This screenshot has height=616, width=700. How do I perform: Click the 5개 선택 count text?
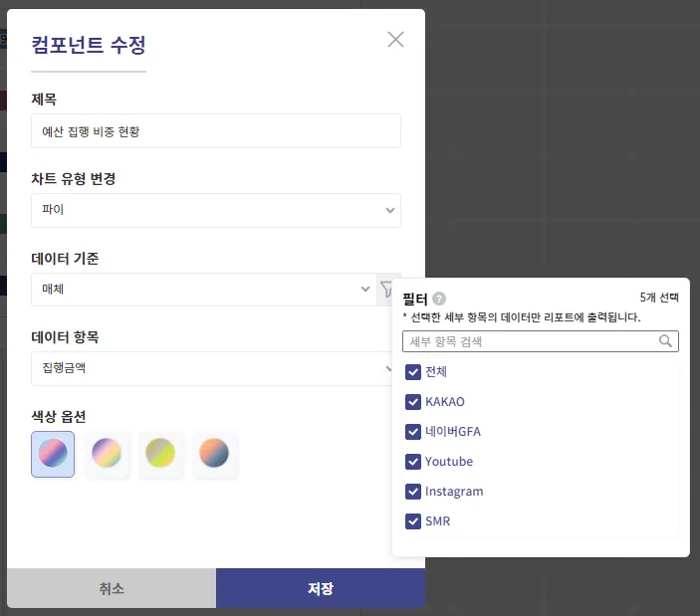659,298
